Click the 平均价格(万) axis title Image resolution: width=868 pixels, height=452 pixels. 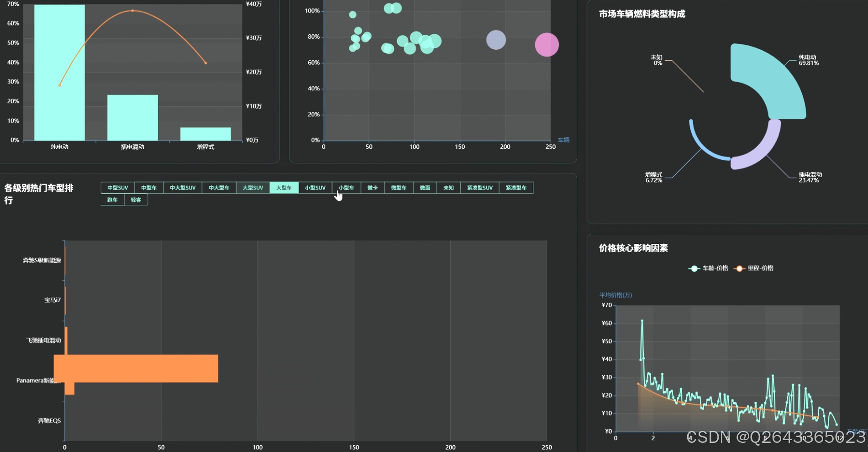(x=615, y=295)
